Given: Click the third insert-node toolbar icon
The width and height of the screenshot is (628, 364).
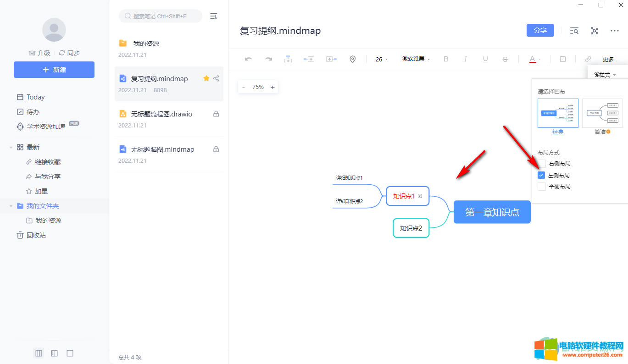Looking at the screenshot, I should pos(331,59).
